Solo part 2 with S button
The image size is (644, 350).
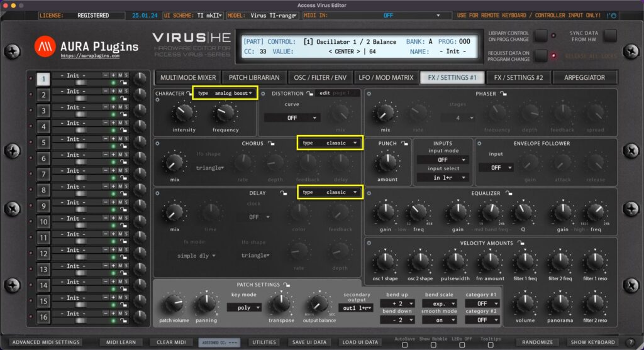(x=126, y=91)
